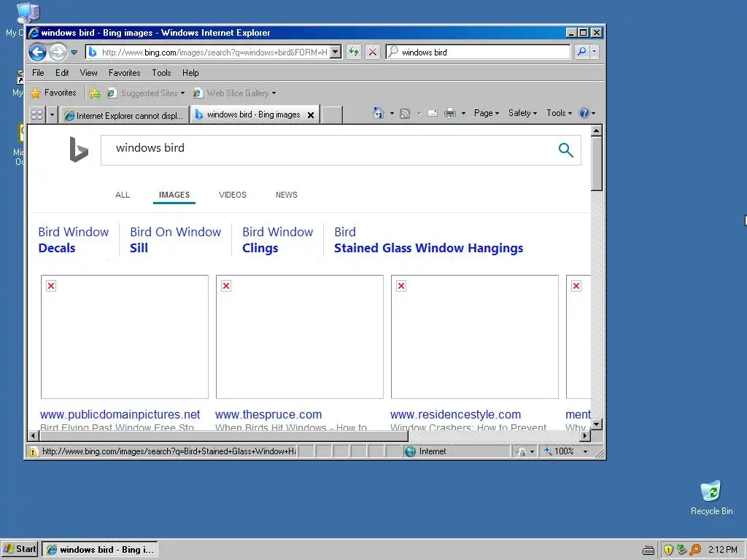Click the Add to Favorites Bar icon

(x=96, y=93)
